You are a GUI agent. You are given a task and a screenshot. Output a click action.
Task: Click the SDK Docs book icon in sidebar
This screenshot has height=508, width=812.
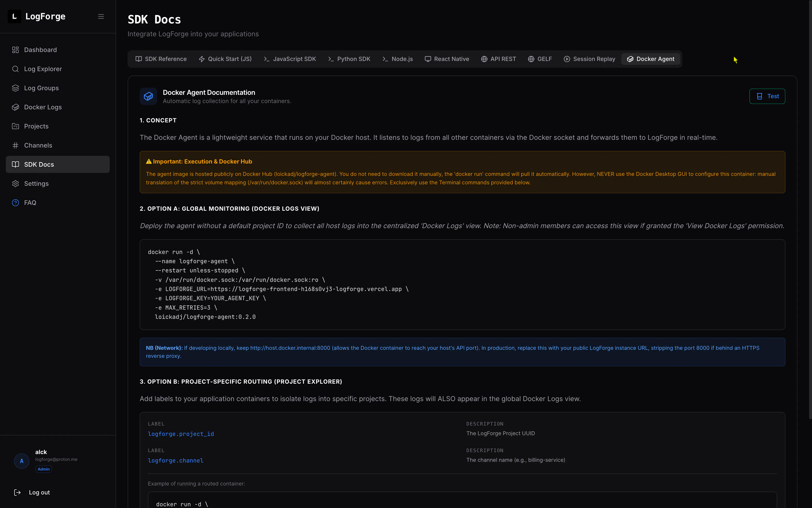(15, 164)
